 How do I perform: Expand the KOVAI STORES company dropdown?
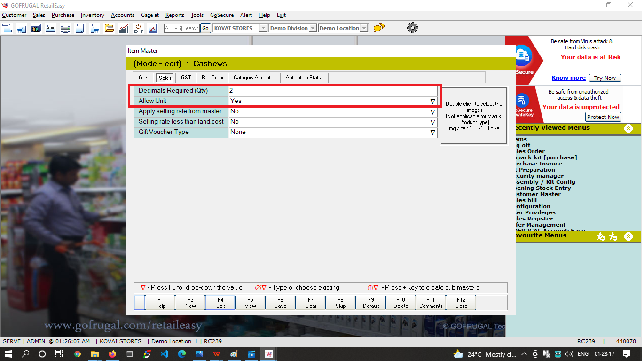(263, 28)
